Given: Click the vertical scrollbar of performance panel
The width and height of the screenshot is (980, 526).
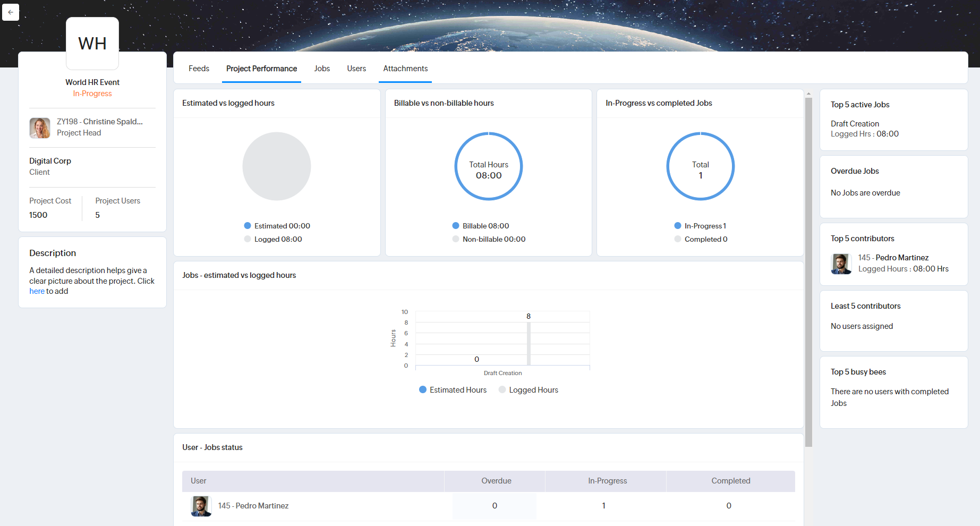Looking at the screenshot, I should point(808,271).
